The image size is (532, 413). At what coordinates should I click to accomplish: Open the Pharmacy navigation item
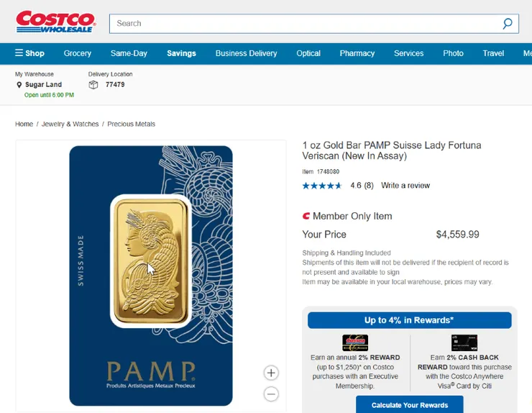(x=357, y=53)
